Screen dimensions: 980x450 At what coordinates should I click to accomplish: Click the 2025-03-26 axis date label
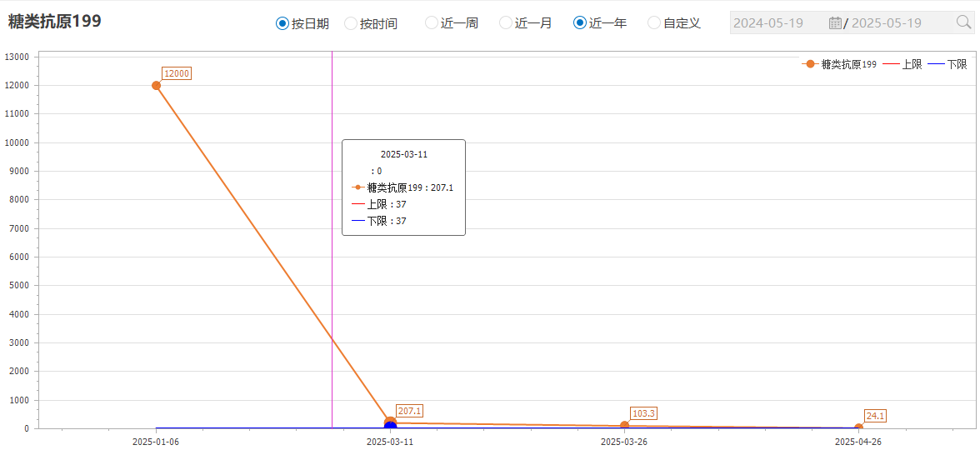click(x=624, y=442)
